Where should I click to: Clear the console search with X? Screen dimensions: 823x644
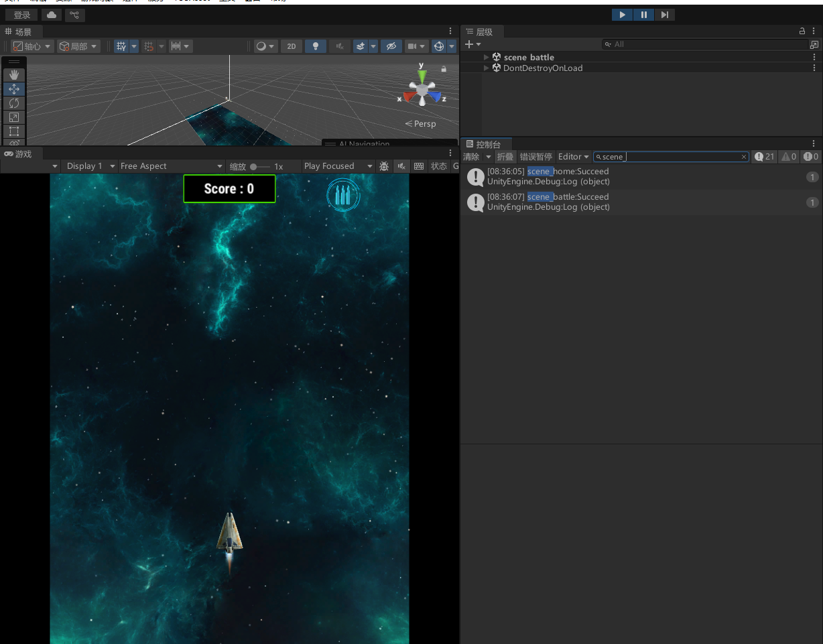point(744,157)
